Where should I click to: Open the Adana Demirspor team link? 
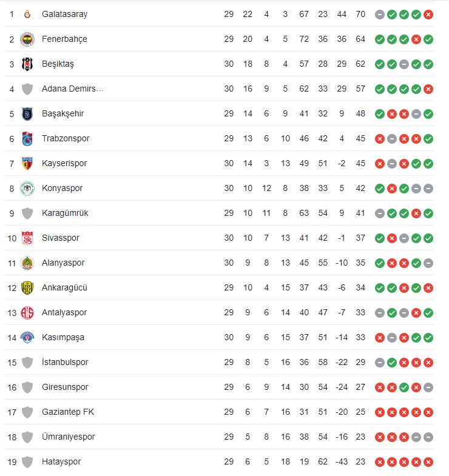click(x=73, y=89)
